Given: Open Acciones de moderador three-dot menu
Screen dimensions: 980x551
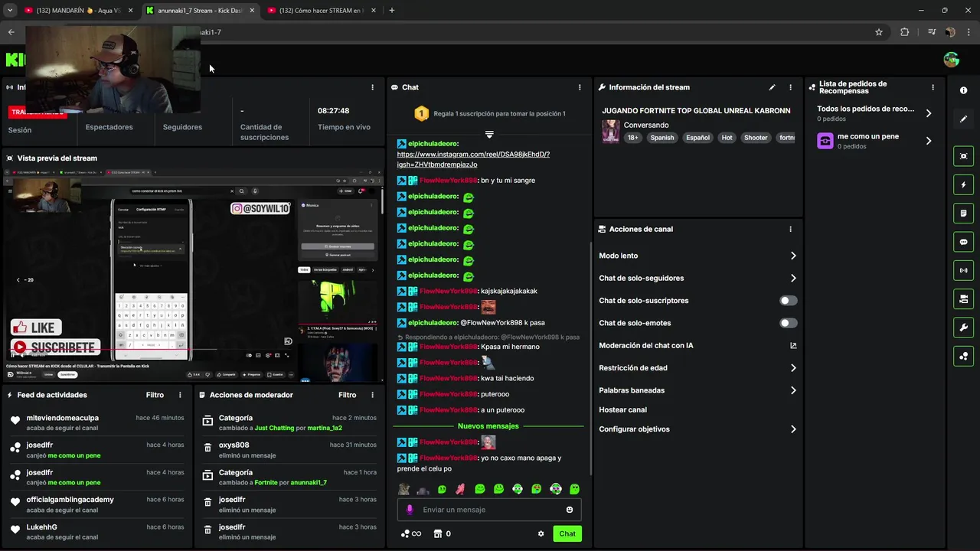Looking at the screenshot, I should (x=372, y=395).
